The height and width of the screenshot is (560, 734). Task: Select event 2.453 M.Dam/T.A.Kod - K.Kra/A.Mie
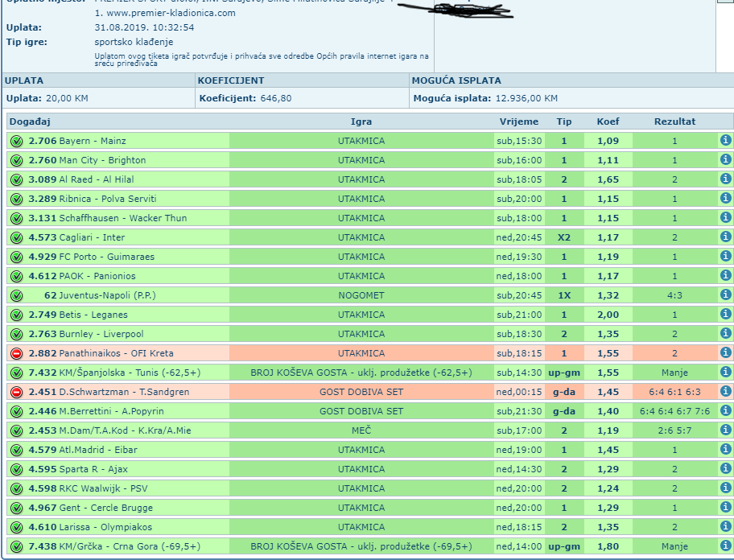tap(109, 430)
